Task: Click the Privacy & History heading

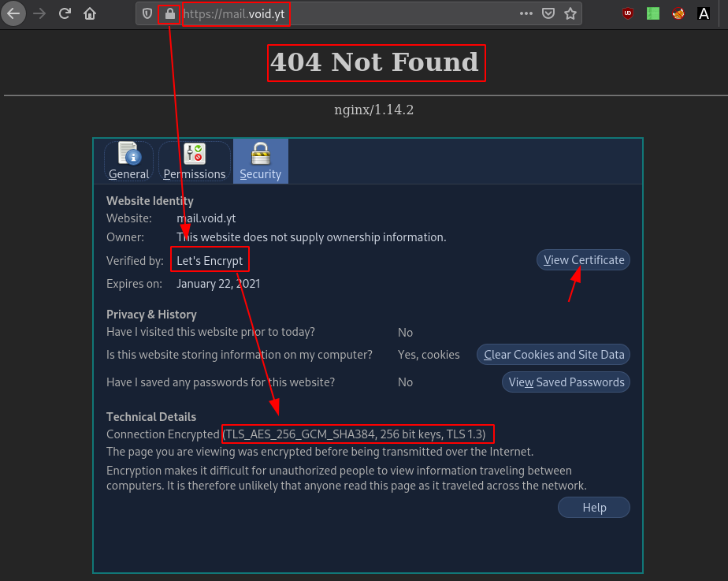Action: point(151,315)
